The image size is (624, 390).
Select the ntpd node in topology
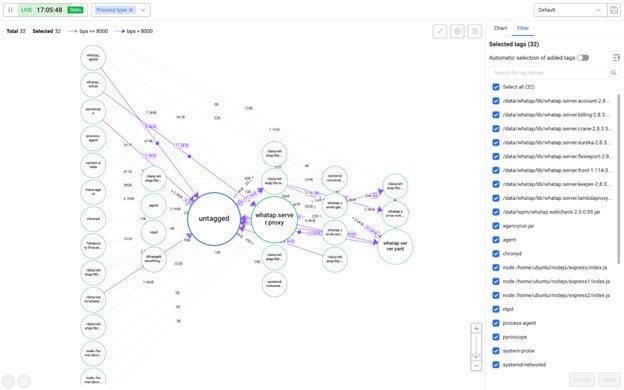point(154,232)
